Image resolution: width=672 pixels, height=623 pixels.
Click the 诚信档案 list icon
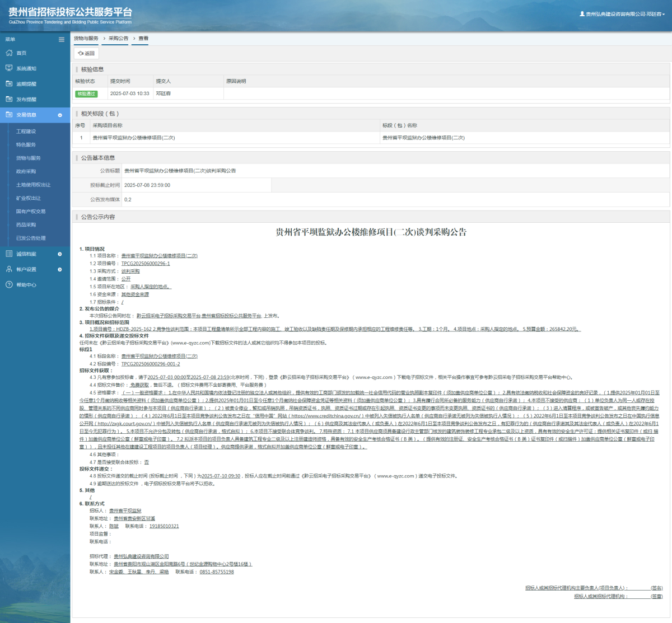[9, 254]
